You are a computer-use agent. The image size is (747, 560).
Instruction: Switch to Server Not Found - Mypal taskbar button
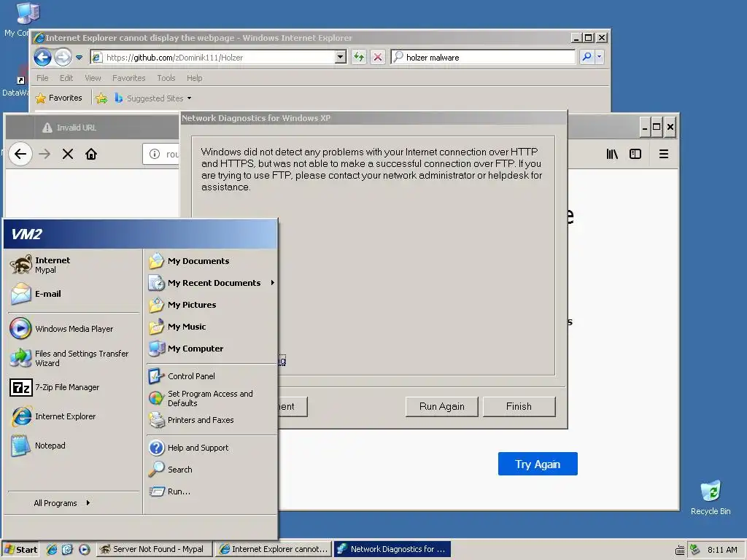153,550
